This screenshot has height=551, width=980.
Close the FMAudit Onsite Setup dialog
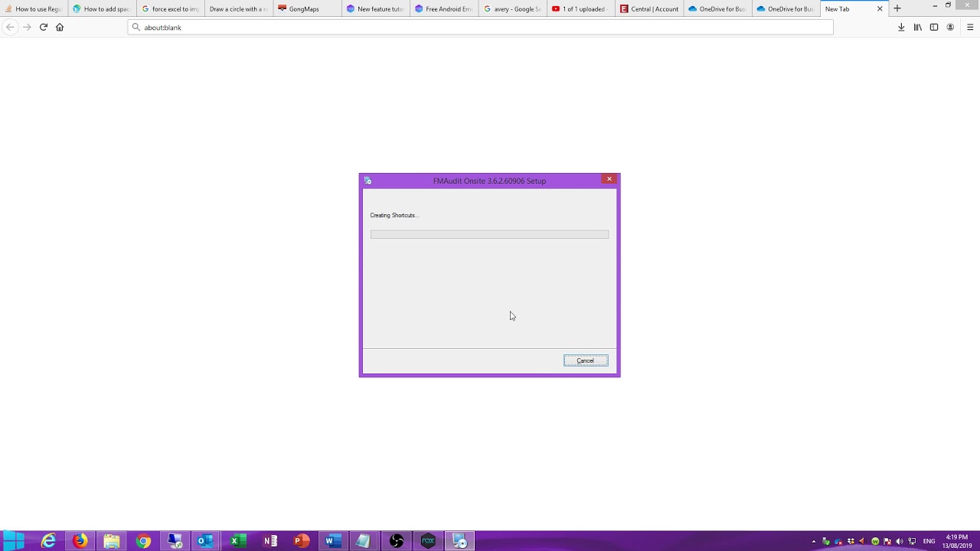click(x=609, y=179)
